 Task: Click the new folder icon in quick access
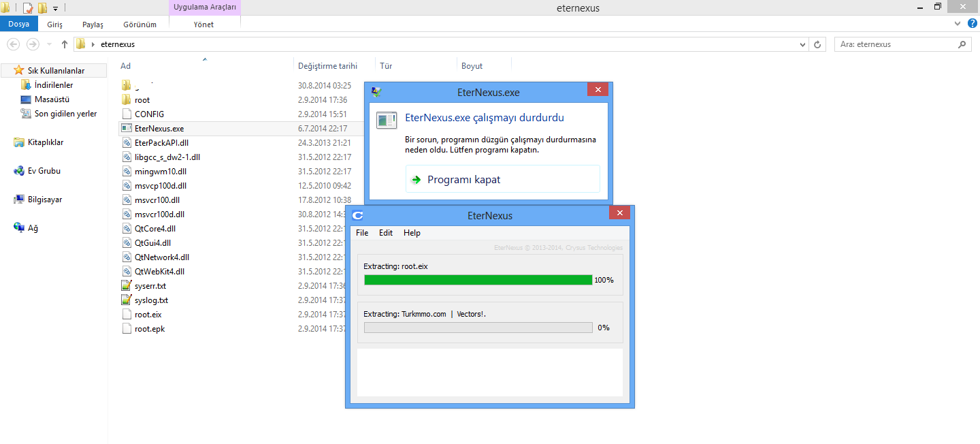click(x=42, y=8)
